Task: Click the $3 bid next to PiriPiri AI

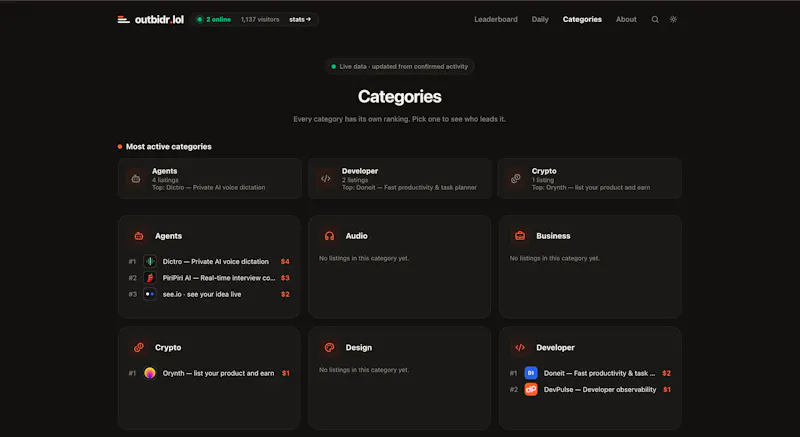Action: [285, 277]
